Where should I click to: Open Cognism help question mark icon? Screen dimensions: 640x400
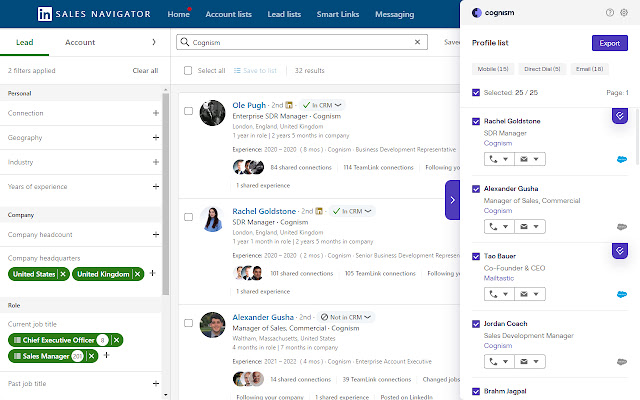coord(609,13)
